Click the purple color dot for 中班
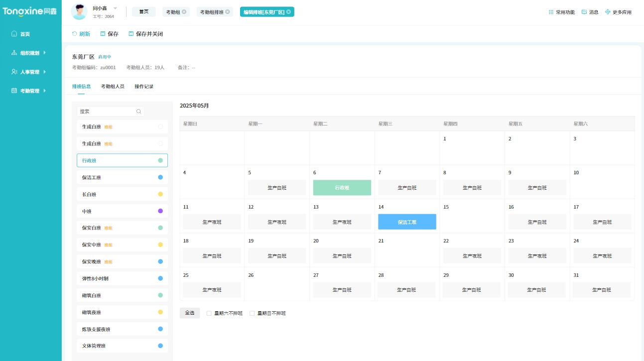 [x=160, y=211]
